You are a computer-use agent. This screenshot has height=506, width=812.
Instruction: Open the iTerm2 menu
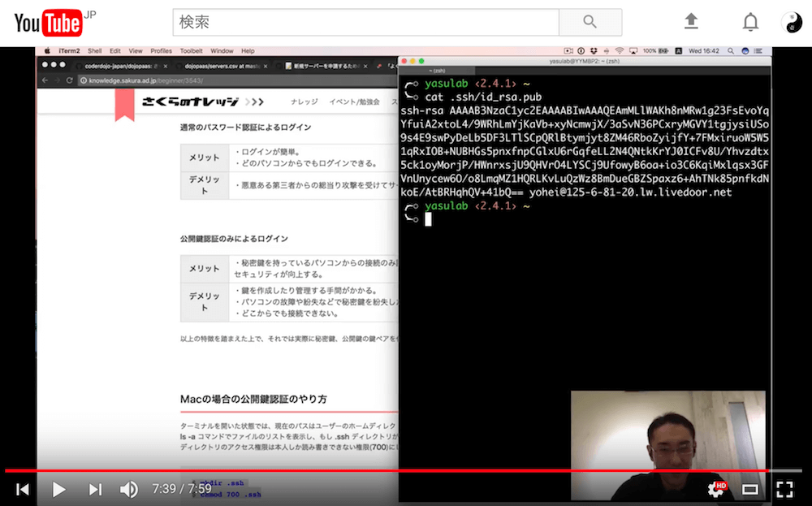click(69, 50)
